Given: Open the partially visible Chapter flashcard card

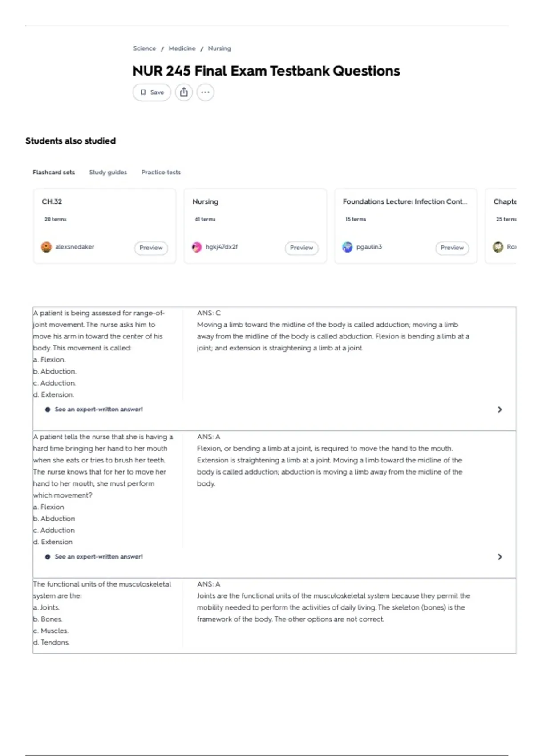Looking at the screenshot, I should [501, 226].
